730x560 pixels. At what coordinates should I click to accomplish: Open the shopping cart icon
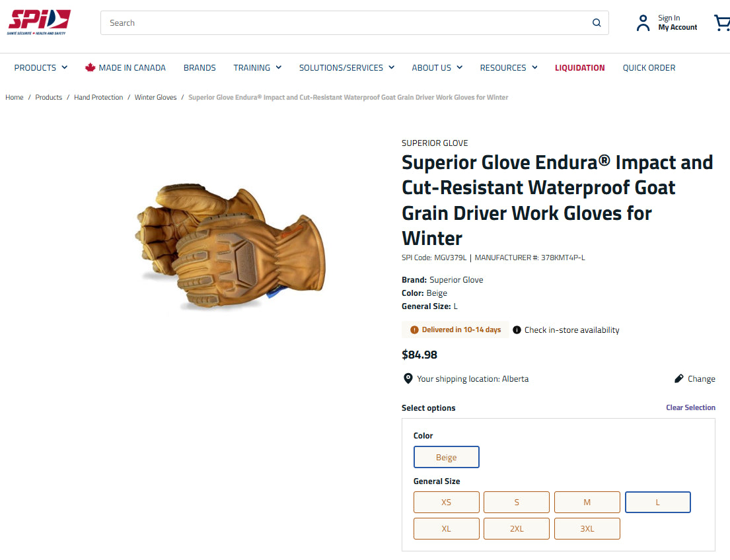click(x=721, y=23)
